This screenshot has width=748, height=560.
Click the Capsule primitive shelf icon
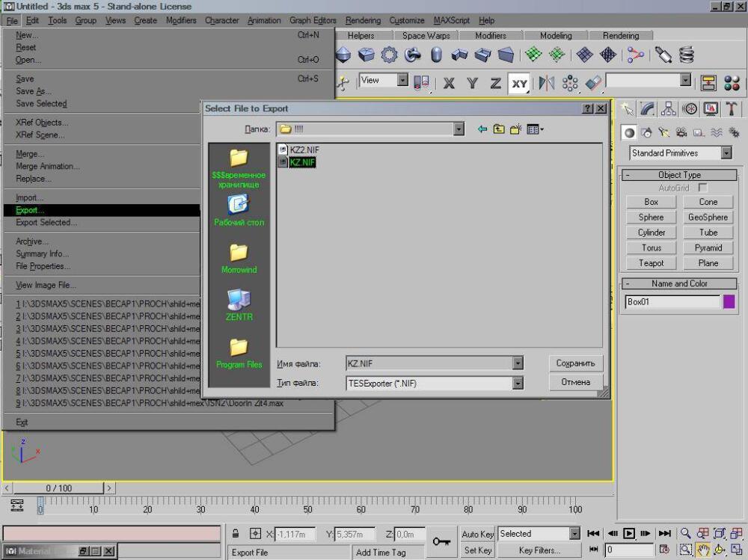point(436,55)
